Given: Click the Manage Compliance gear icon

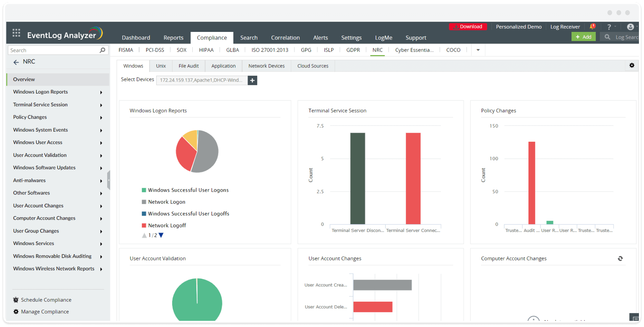Looking at the screenshot, I should pos(16,311).
